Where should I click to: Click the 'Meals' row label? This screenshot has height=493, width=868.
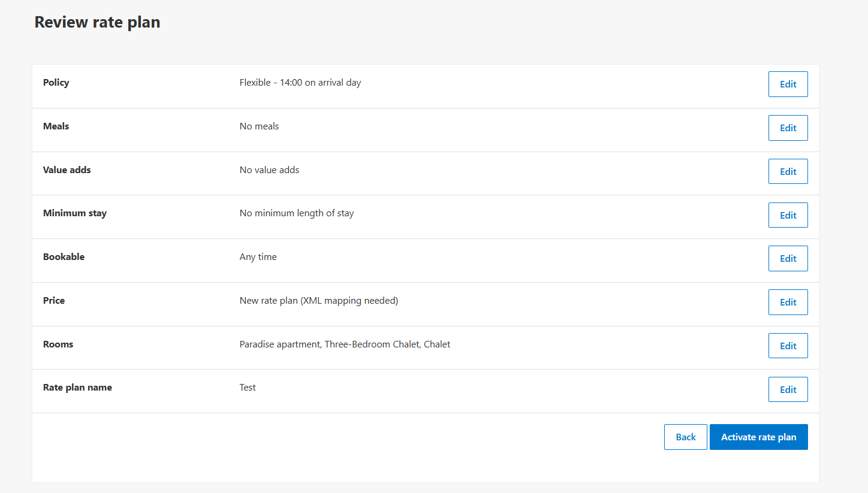pyautogui.click(x=56, y=126)
